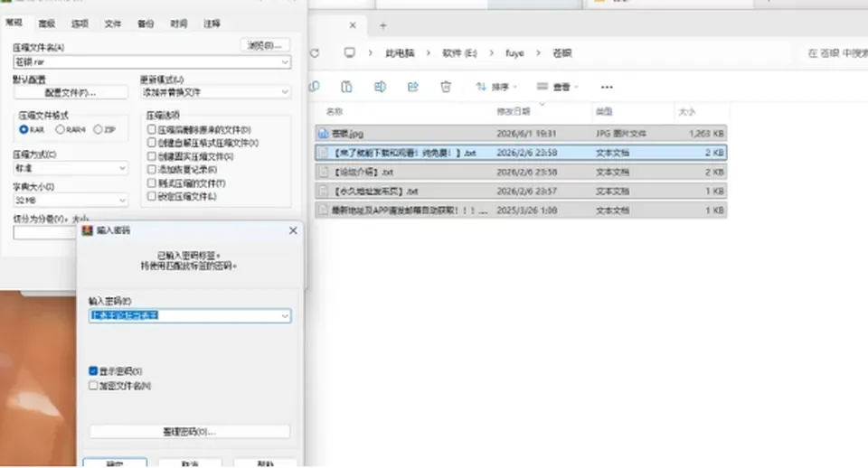Expand chevron after 软件 (E:) breadcrumb

491,53
